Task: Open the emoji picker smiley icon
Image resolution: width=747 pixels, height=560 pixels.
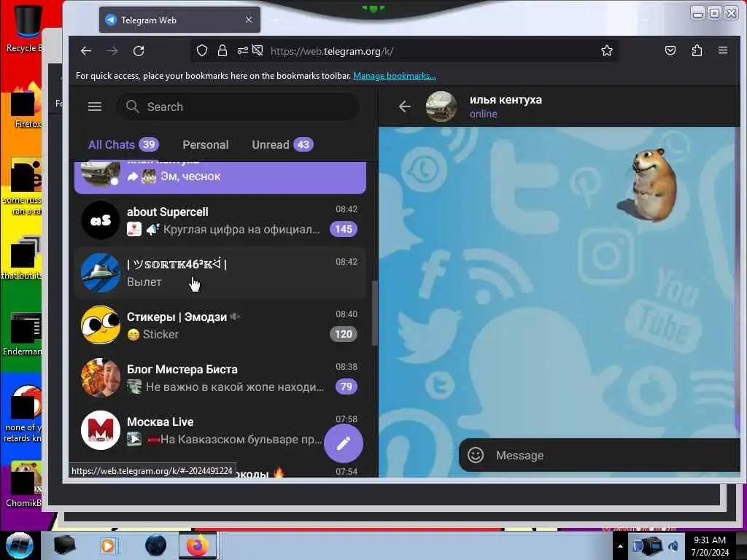Action: (475, 455)
